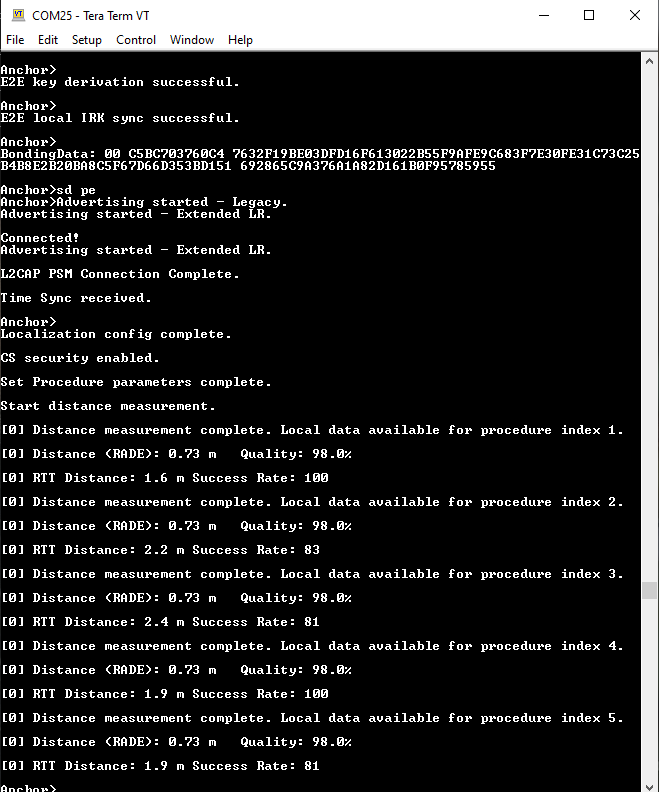The width and height of the screenshot is (659, 792).
Task: Click 'Start distance measurement.' line
Action: (x=108, y=406)
